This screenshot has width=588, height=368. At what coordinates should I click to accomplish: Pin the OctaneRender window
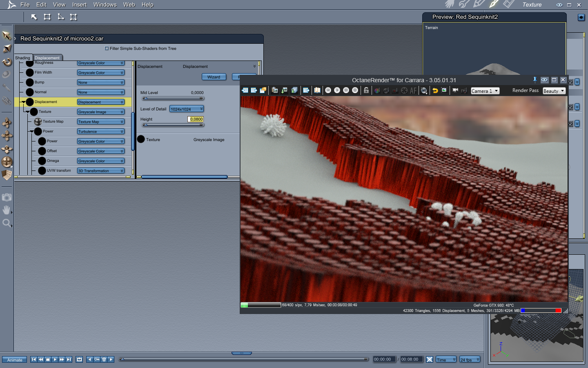pos(535,80)
